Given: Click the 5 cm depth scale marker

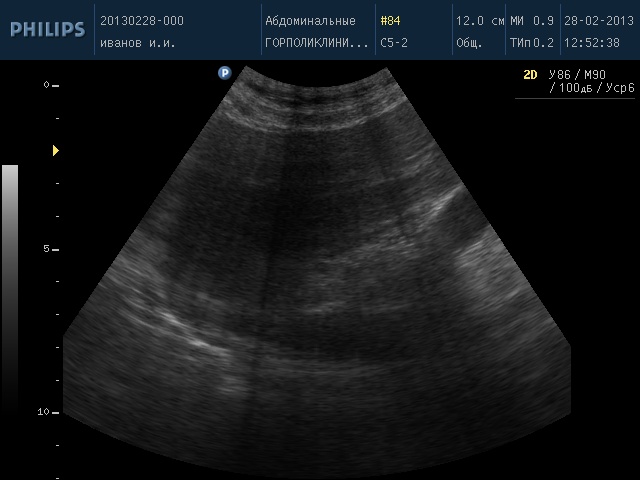Looking at the screenshot, I should (x=47, y=248).
